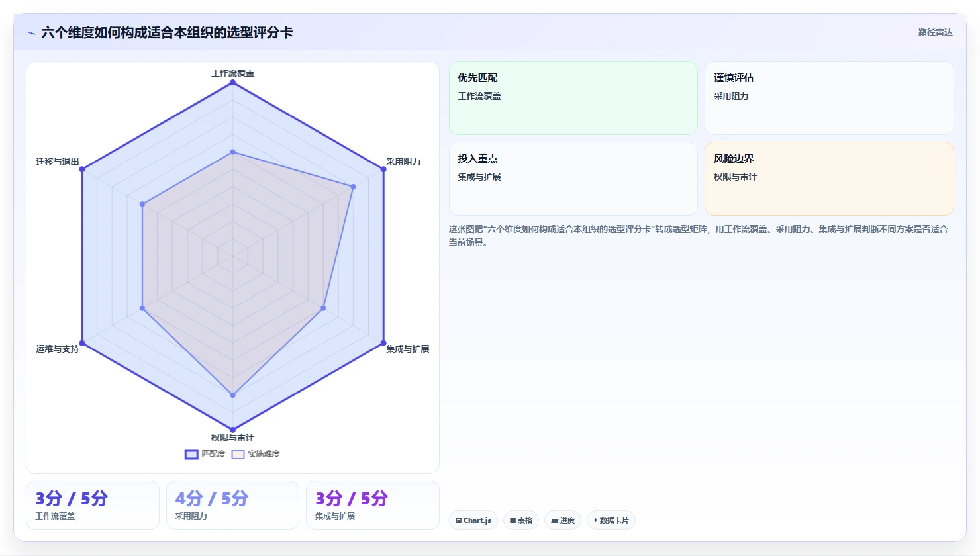Viewport: 980px width, 556px height.
Task: Open the 风险边界 card
Action: point(829,179)
